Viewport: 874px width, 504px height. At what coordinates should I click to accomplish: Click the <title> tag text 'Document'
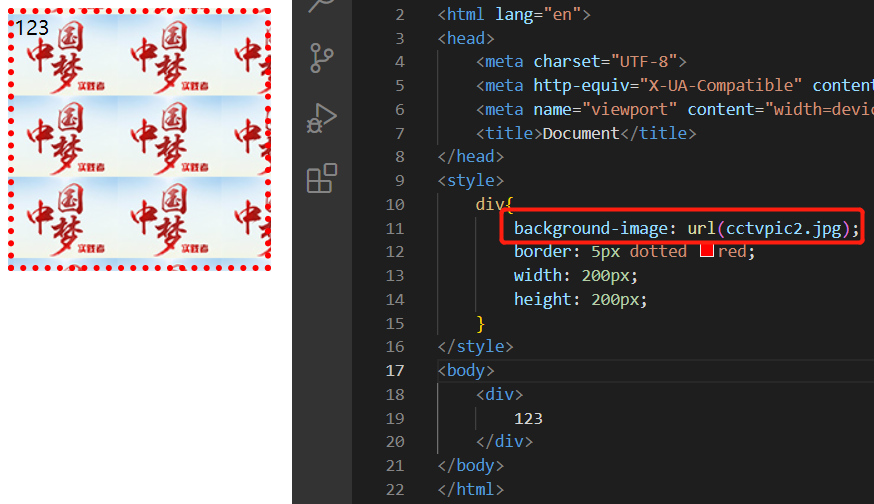click(x=581, y=133)
